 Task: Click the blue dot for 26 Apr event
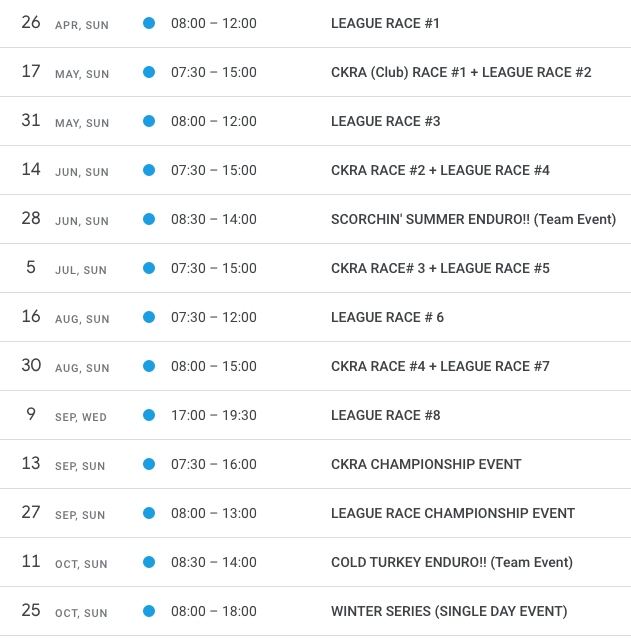[149, 23]
